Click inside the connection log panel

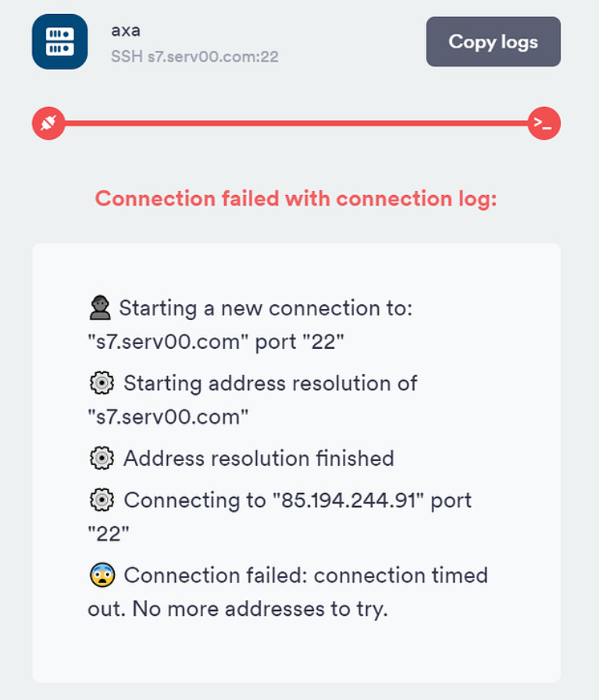pos(296,463)
